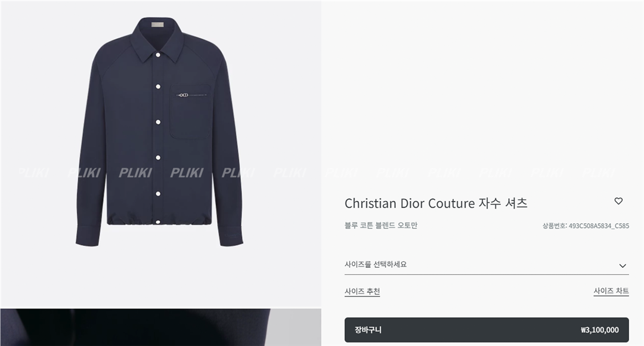Click the ₩3,100,000 price on cart button
Image resolution: width=644 pixels, height=346 pixels.
[x=599, y=330]
